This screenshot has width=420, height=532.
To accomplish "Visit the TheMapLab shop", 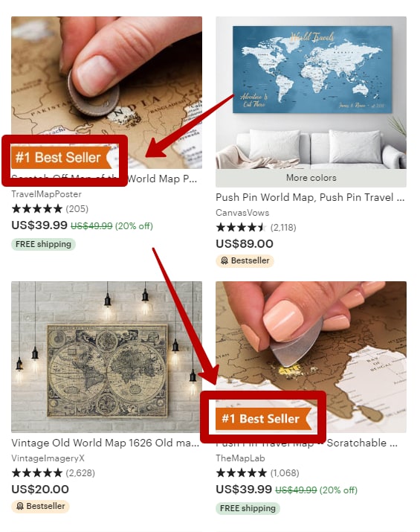I will tap(240, 458).
